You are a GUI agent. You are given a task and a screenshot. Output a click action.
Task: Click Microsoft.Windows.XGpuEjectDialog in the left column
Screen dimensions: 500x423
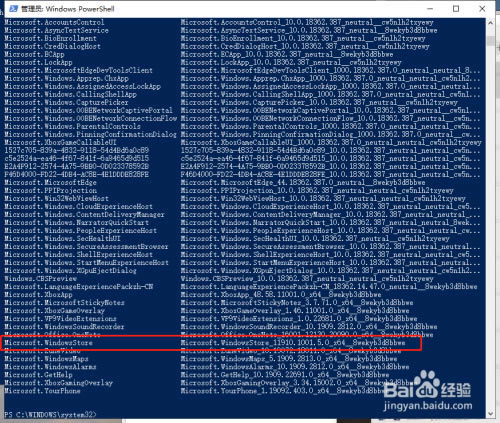(x=70, y=270)
